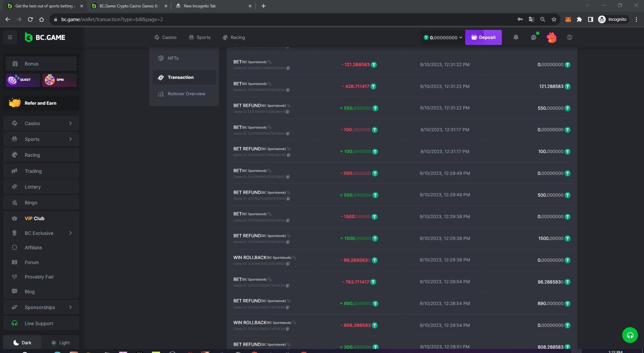This screenshot has height=353, width=644.
Task: Open Chrome tab search dropdown
Action: (587, 6)
